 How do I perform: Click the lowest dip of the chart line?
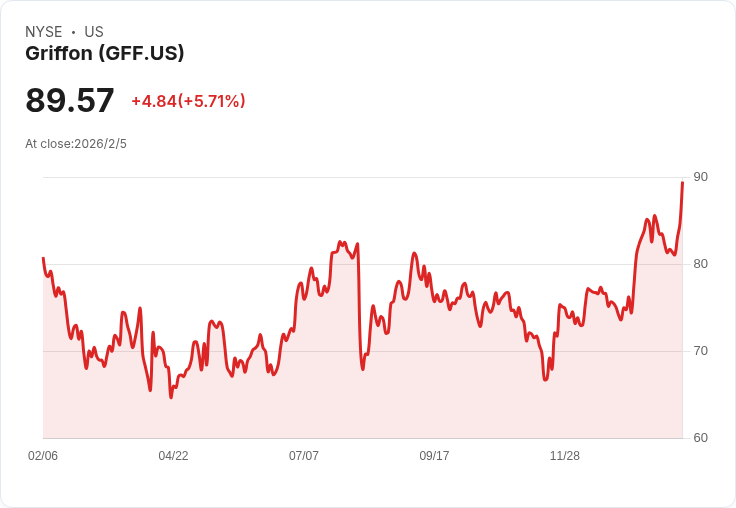[171, 398]
